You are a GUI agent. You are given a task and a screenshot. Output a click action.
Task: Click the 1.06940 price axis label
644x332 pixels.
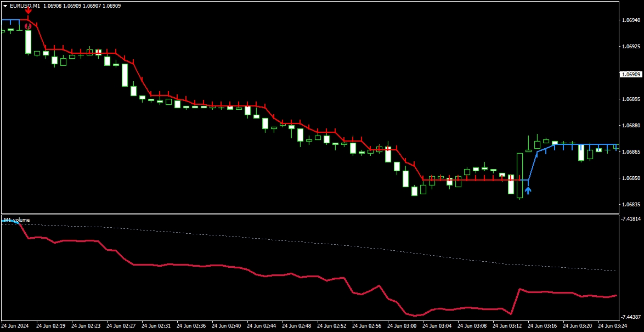(x=631, y=20)
